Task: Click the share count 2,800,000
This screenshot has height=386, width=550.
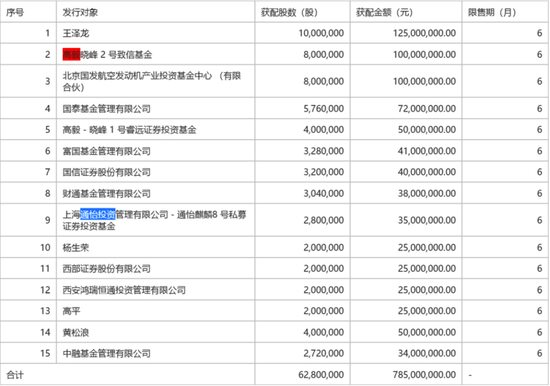Action: tap(324, 220)
